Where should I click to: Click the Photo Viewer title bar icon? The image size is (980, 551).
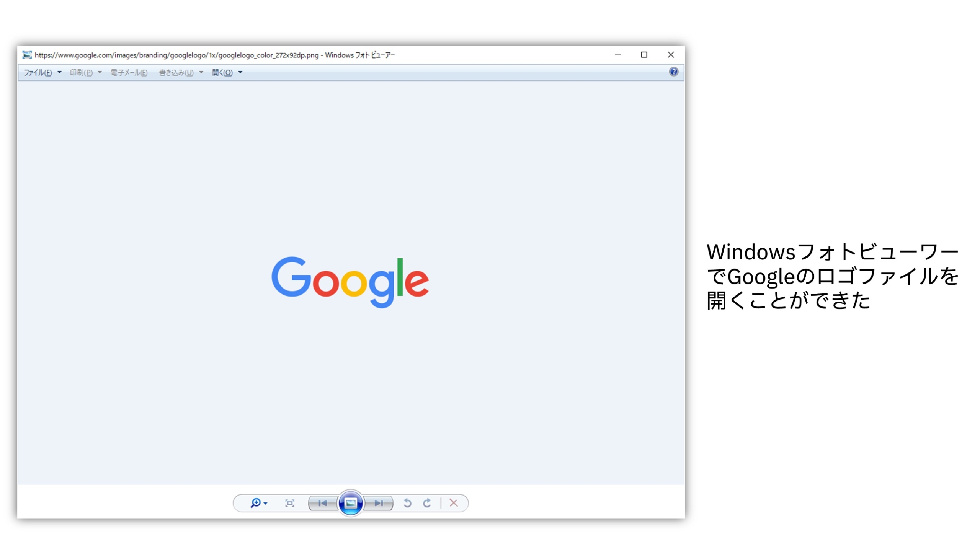click(x=27, y=55)
